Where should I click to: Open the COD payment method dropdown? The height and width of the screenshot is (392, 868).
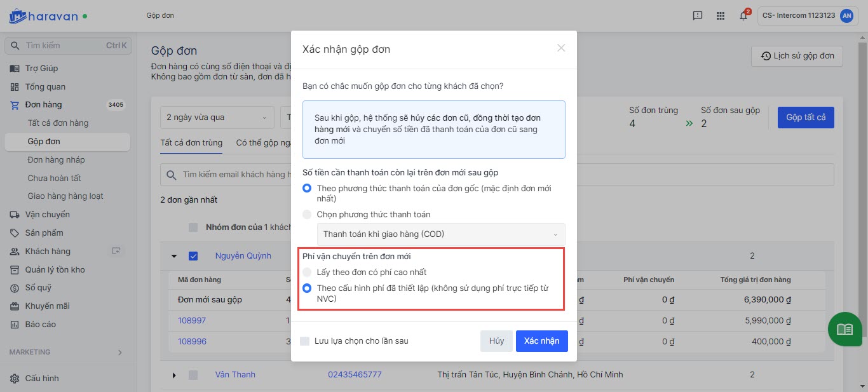click(x=441, y=234)
